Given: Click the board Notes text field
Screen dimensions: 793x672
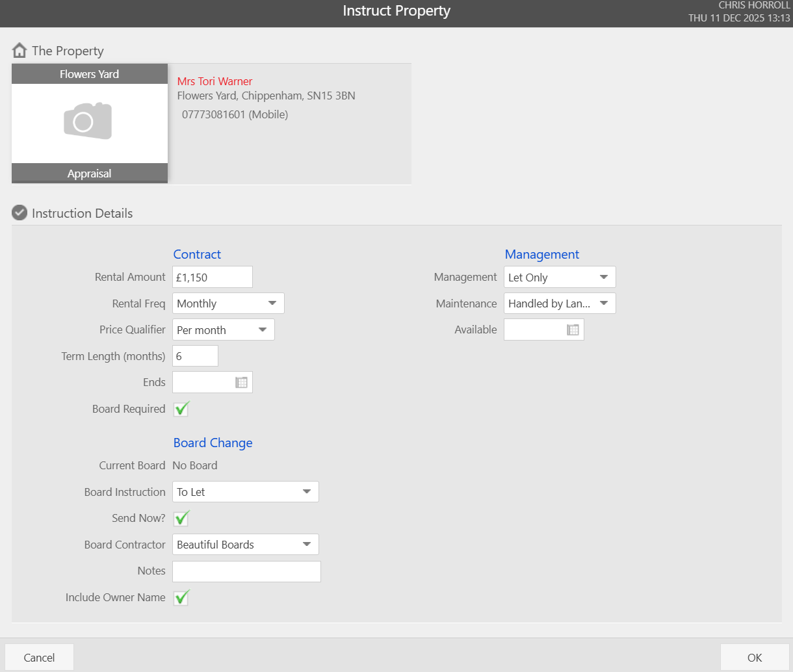Looking at the screenshot, I should 246,571.
